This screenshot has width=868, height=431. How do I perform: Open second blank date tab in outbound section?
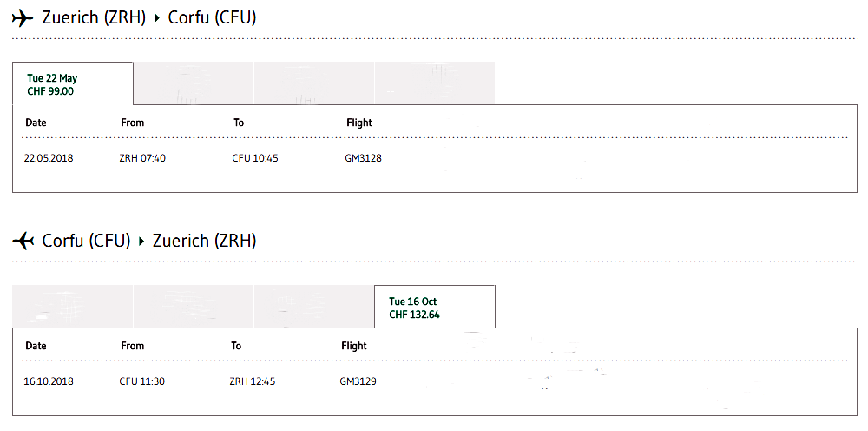(194, 83)
